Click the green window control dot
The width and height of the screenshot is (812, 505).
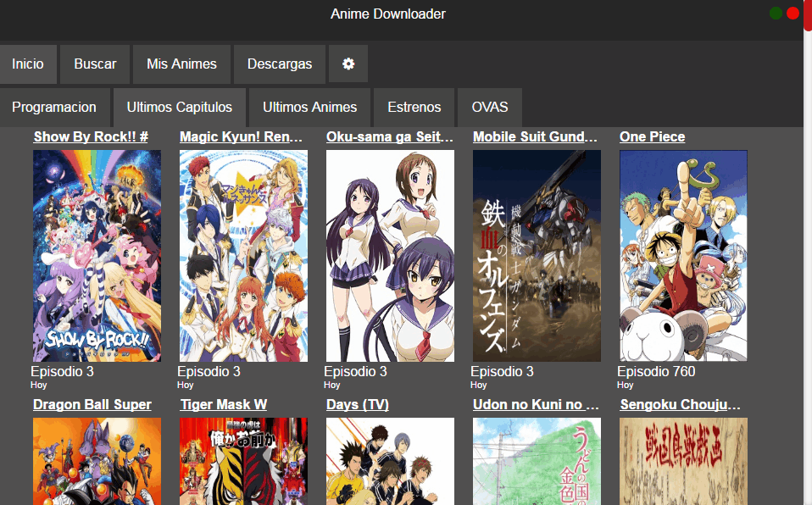(776, 14)
